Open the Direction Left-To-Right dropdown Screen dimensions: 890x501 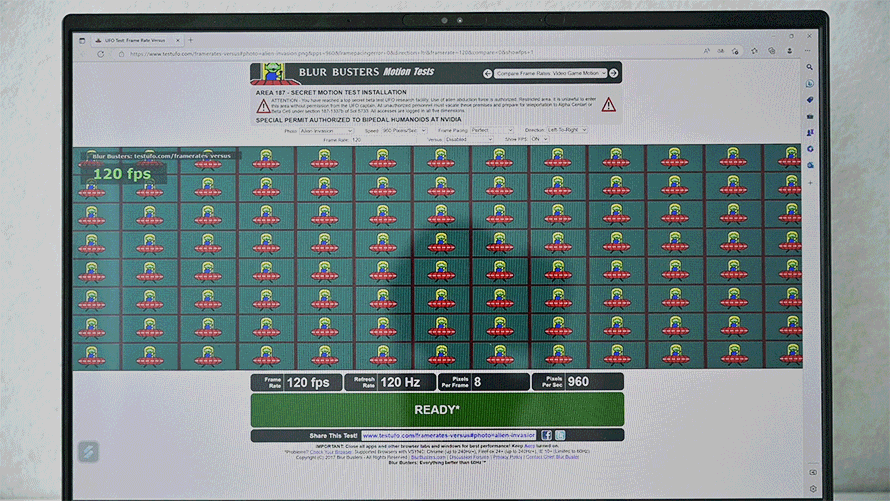[566, 130]
